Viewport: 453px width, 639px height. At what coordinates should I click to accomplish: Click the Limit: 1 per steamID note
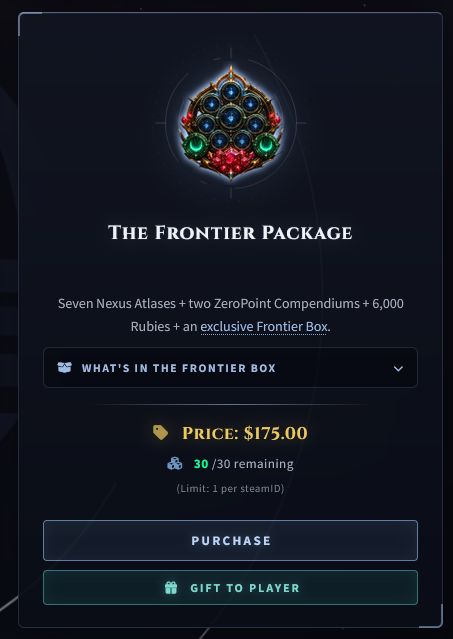pos(230,488)
